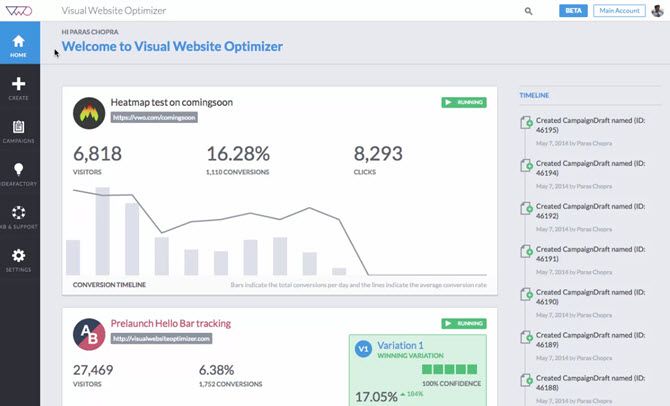
Task: Click the visualwebsiteoptimizer.com URL tag
Action: click(161, 339)
